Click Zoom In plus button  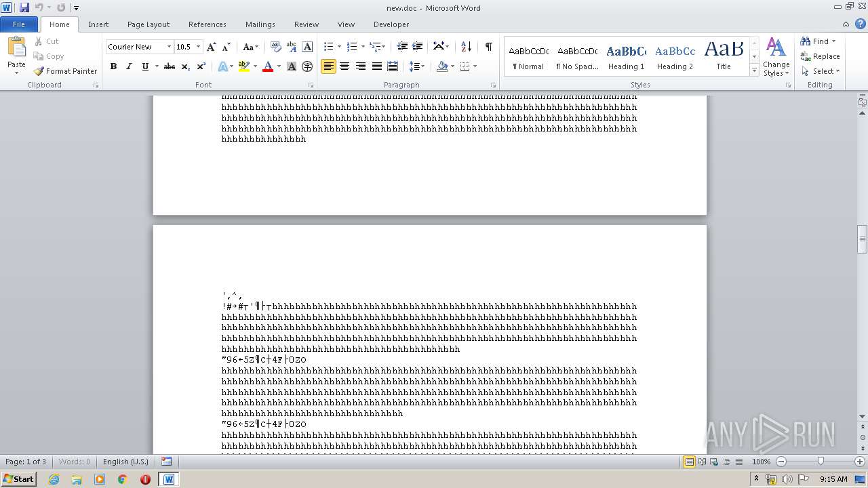pos(859,462)
